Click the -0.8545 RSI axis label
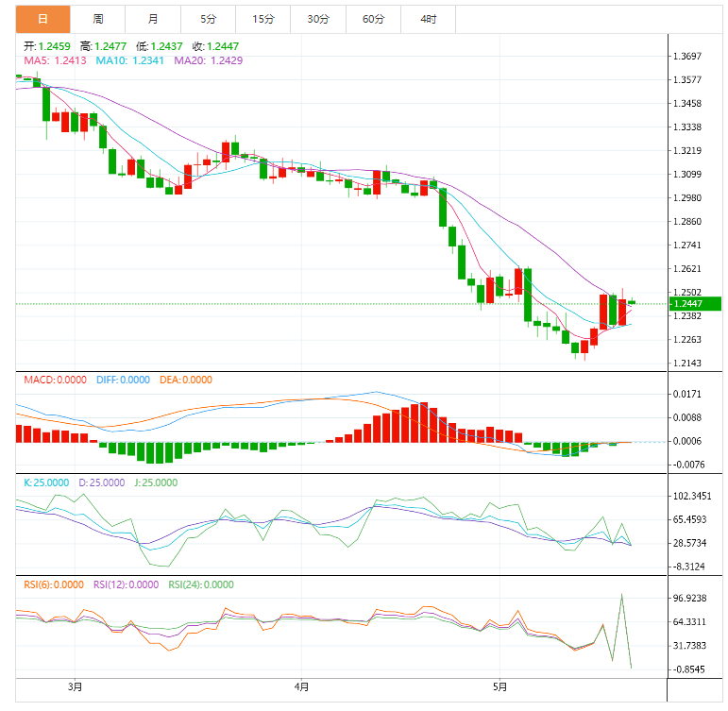Viewport: 728px width, 711px height. pos(689,669)
